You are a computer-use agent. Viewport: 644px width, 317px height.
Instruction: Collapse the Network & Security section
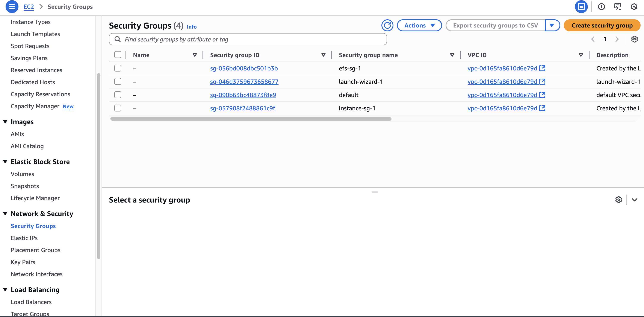5,213
